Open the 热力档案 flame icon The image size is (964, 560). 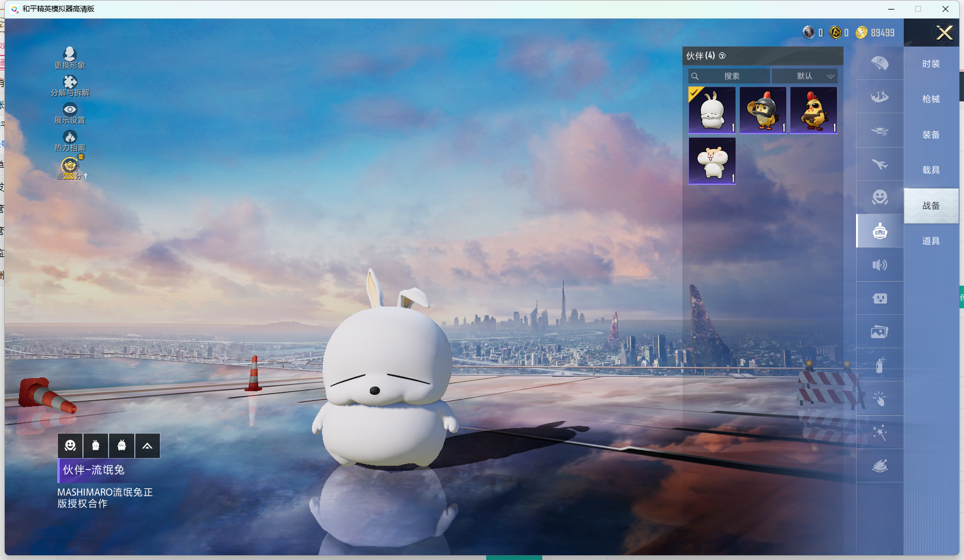click(70, 138)
